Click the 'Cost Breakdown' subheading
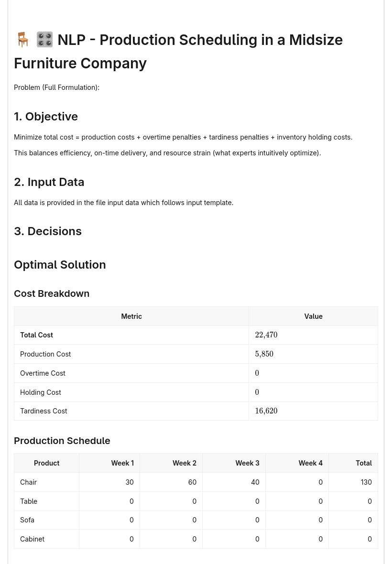 tap(52, 293)
